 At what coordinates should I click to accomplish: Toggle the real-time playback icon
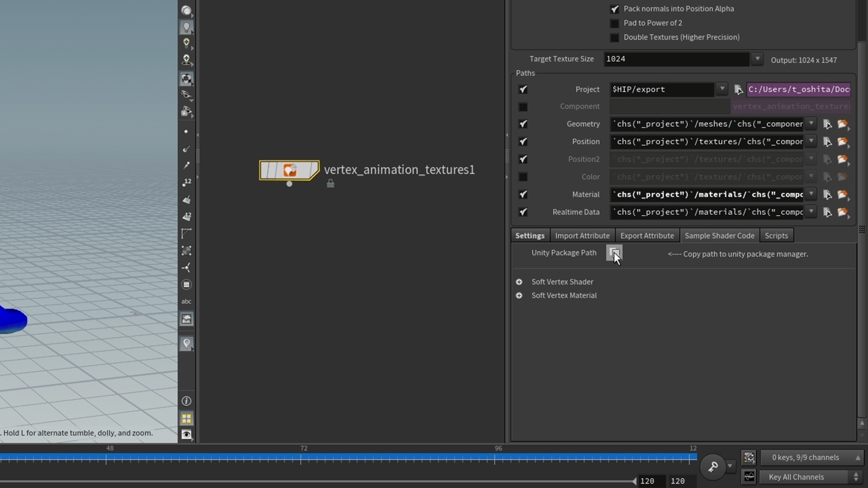tap(749, 457)
